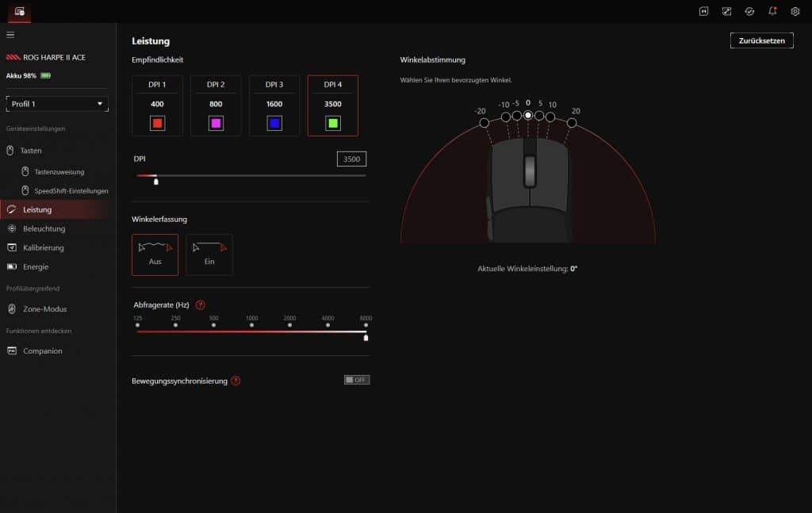Select the -10 angle point

(506, 117)
